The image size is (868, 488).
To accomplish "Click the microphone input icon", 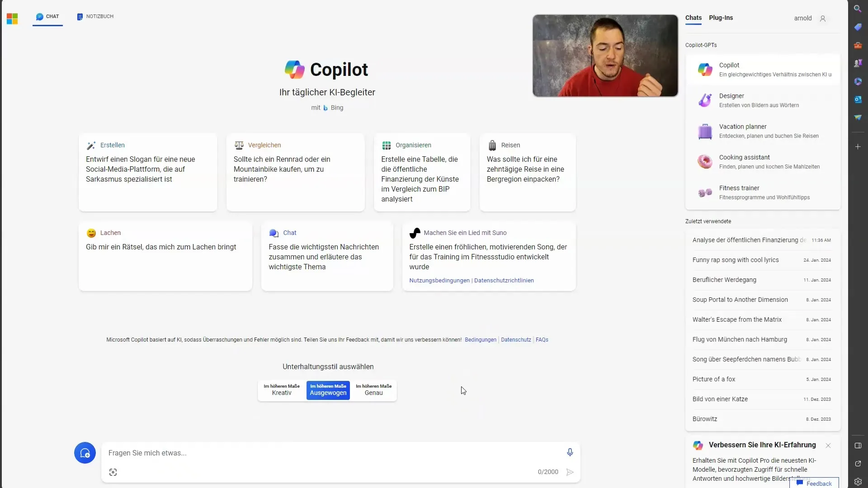I will point(569,452).
